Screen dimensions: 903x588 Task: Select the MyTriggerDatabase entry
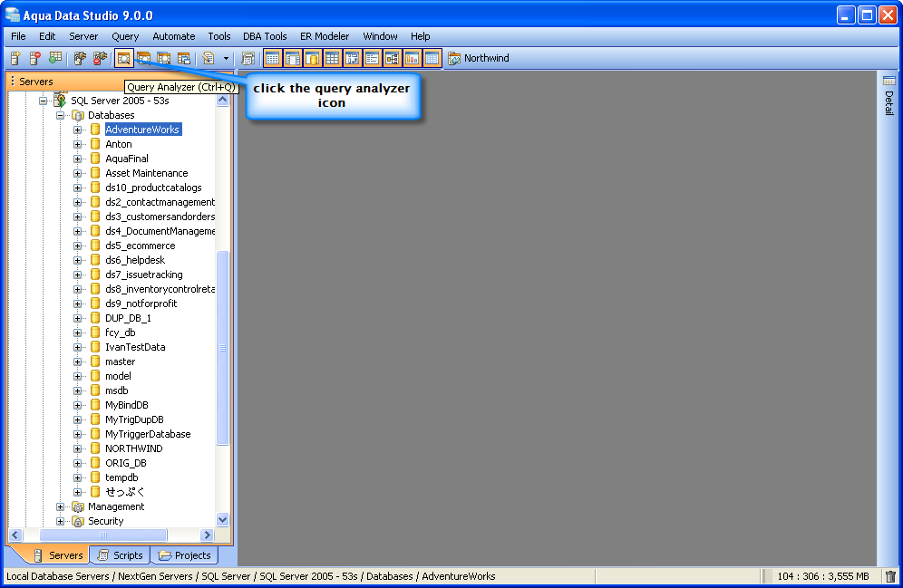pos(148,434)
